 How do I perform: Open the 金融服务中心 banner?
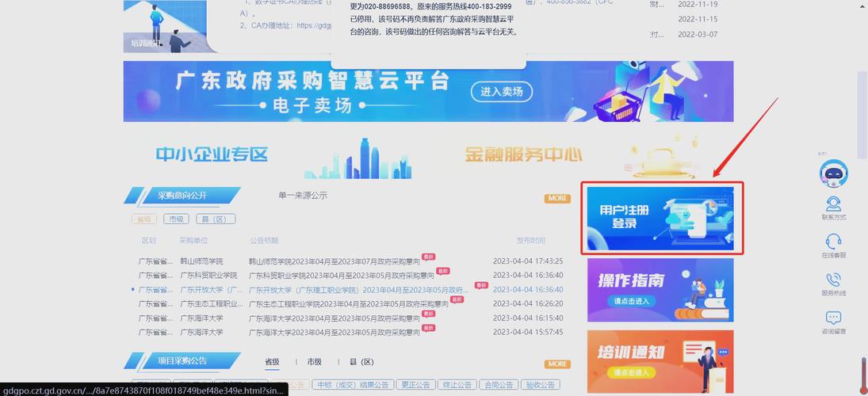[523, 155]
